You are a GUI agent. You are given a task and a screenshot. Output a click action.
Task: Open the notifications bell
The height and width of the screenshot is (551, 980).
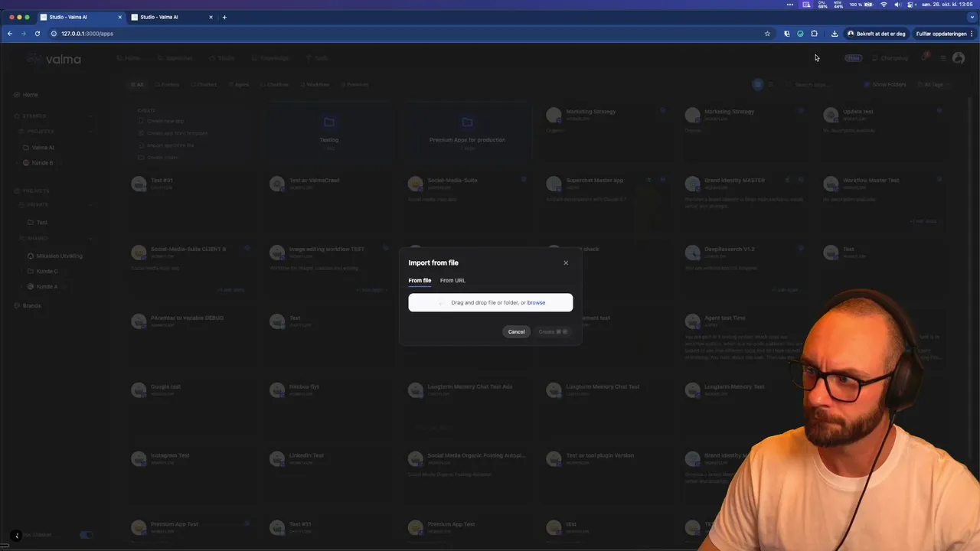click(925, 58)
